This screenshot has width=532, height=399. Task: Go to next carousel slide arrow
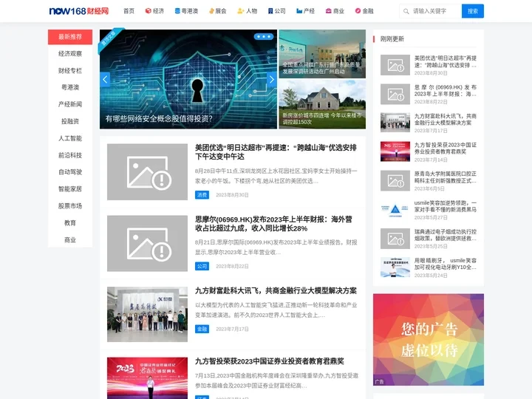[x=271, y=79]
